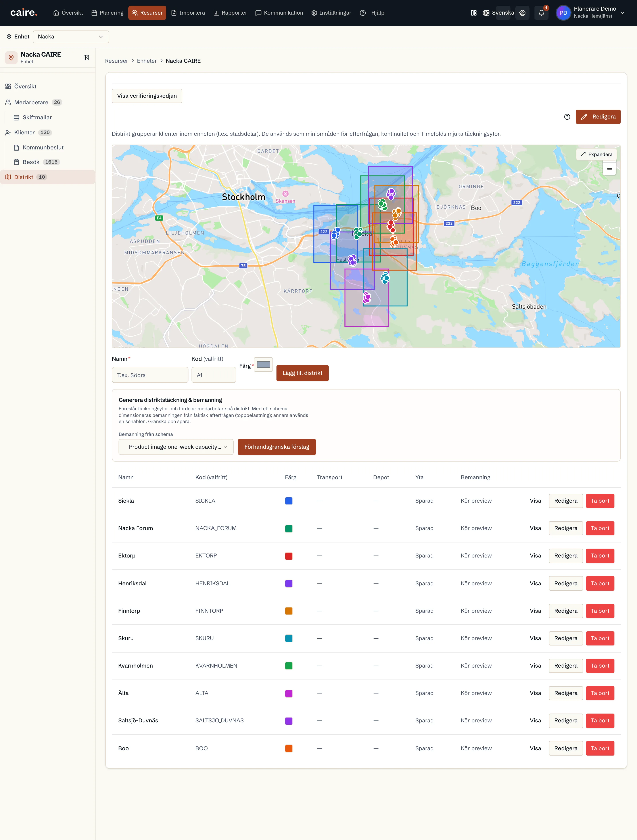
Task: Open Inställningar in top navigation
Action: [331, 13]
